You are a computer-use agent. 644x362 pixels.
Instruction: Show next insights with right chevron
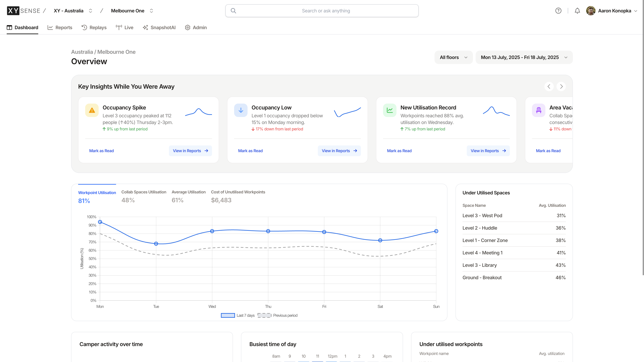pyautogui.click(x=561, y=86)
